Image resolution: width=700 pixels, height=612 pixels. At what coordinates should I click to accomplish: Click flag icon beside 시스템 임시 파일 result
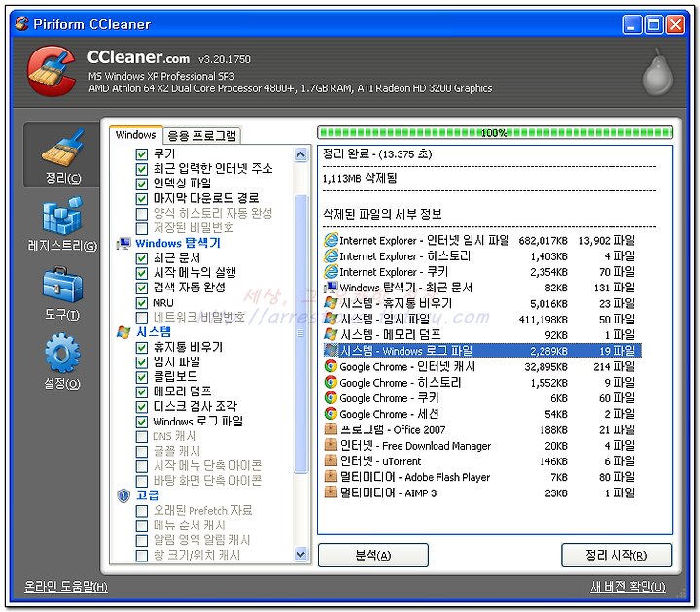[x=331, y=319]
